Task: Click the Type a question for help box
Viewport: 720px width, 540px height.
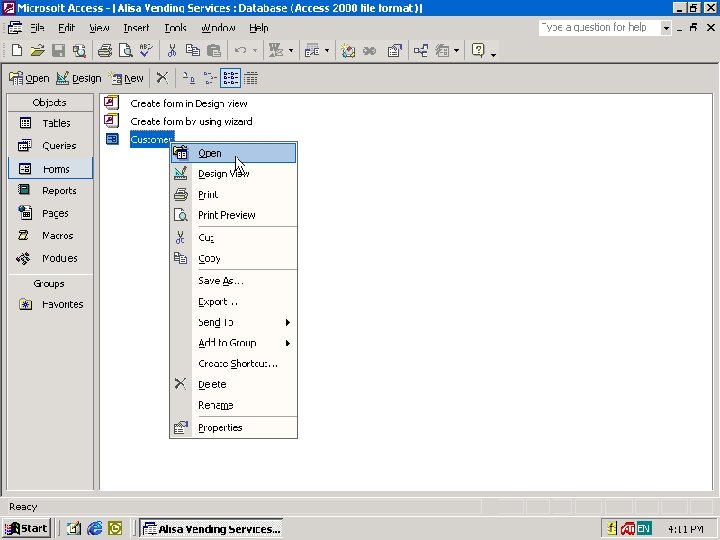Action: click(x=600, y=28)
